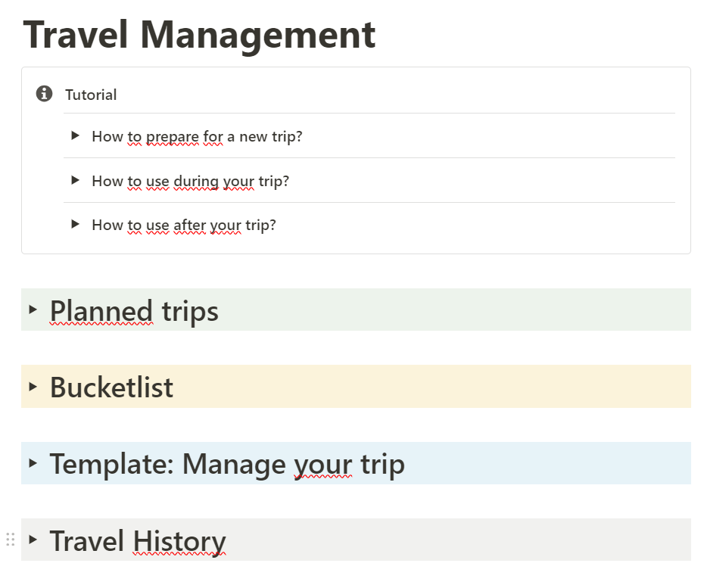
Task: Click the Planned trips heading text
Action: tap(134, 310)
